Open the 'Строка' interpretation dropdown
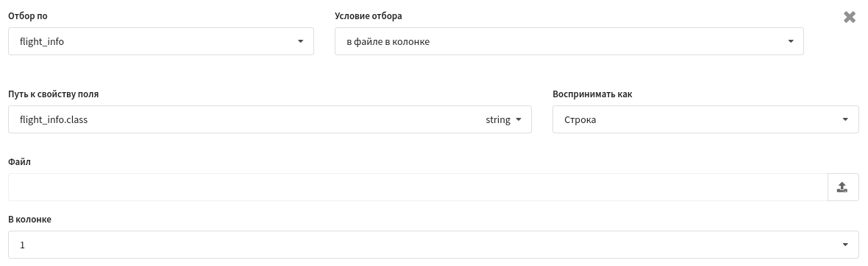Viewport: 868px width, 266px height. coord(706,119)
